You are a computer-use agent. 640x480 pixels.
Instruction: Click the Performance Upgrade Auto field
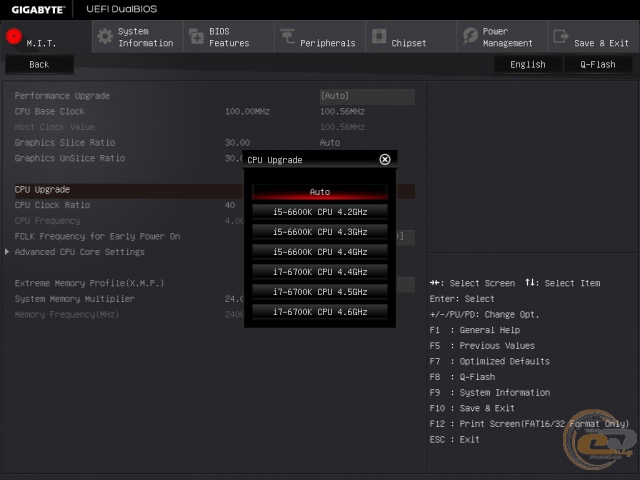point(366,96)
